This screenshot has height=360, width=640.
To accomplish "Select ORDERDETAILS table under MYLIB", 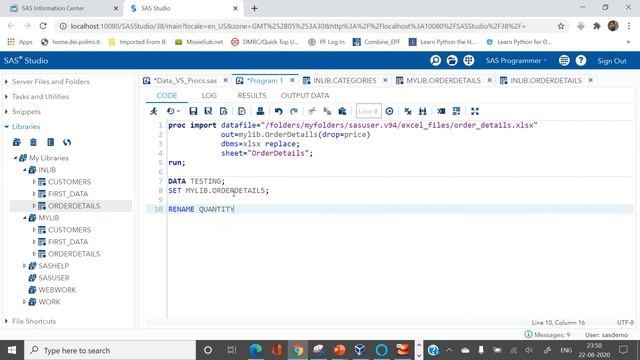I will (x=74, y=254).
